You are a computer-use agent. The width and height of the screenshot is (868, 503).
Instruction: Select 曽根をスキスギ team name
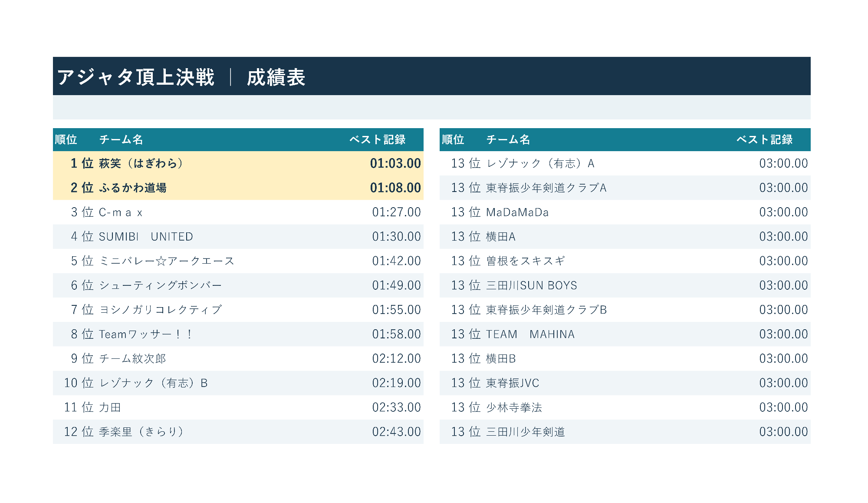pos(526,261)
